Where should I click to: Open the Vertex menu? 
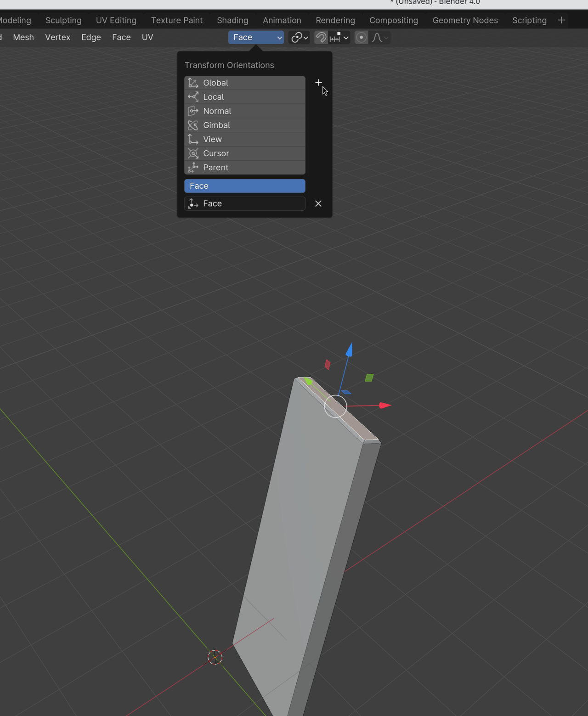[57, 37]
